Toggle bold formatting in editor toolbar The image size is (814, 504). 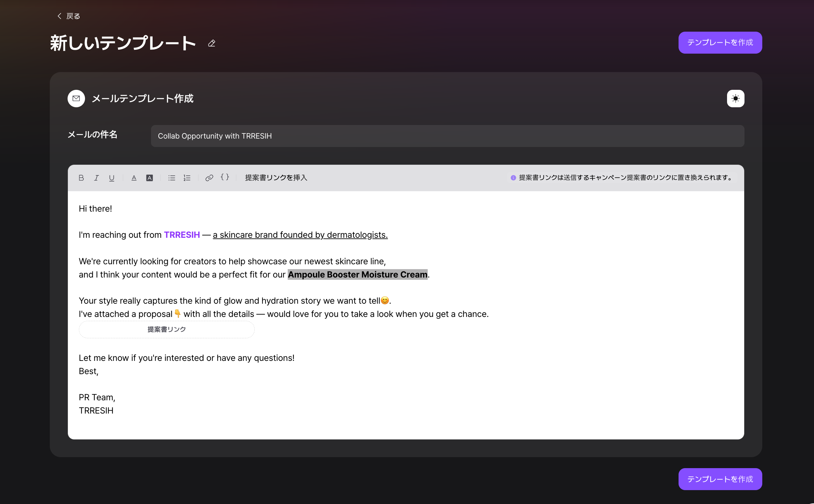pos(81,178)
